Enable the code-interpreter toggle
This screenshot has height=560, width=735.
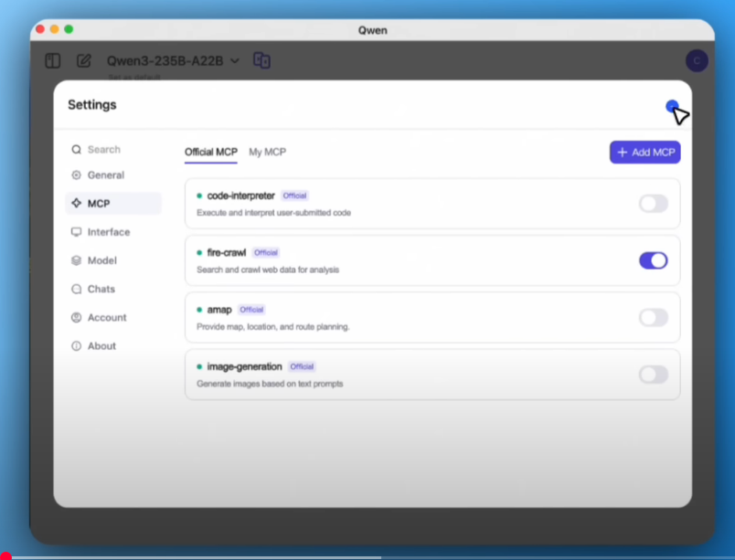tap(654, 204)
